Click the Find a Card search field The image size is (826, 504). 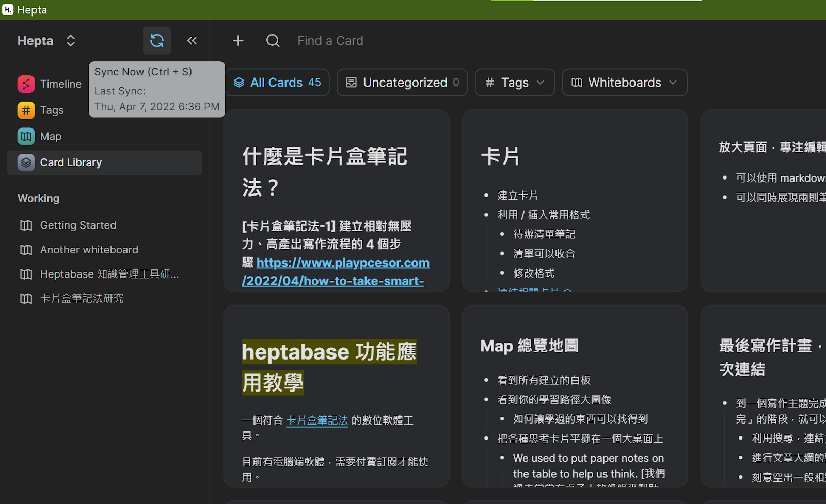coord(330,41)
